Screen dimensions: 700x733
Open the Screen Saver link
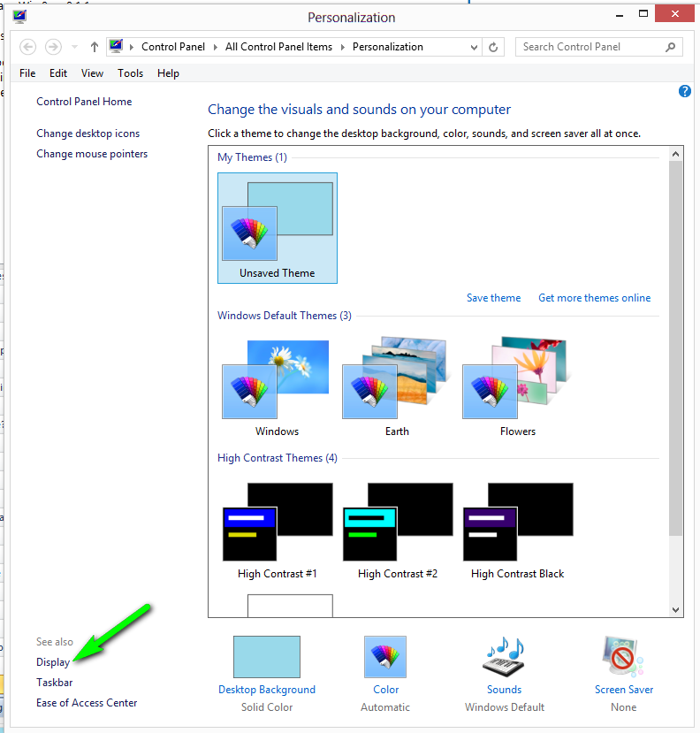[624, 690]
